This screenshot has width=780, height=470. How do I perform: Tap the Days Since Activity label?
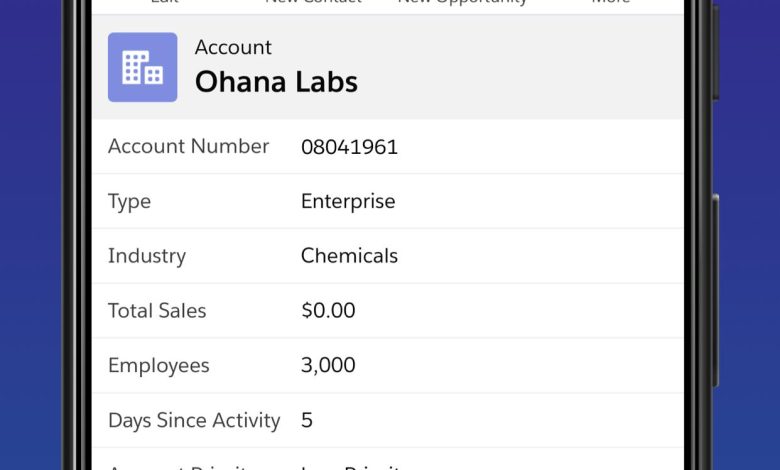[194, 421]
